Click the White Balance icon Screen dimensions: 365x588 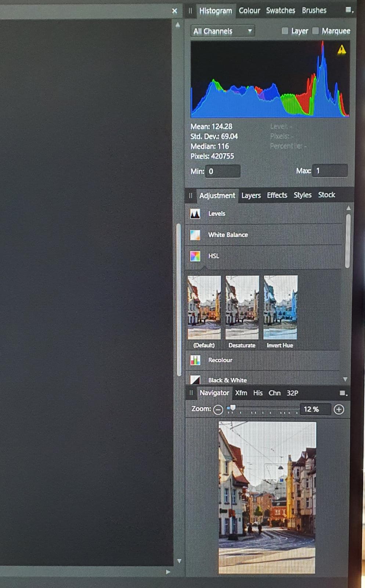pos(195,235)
